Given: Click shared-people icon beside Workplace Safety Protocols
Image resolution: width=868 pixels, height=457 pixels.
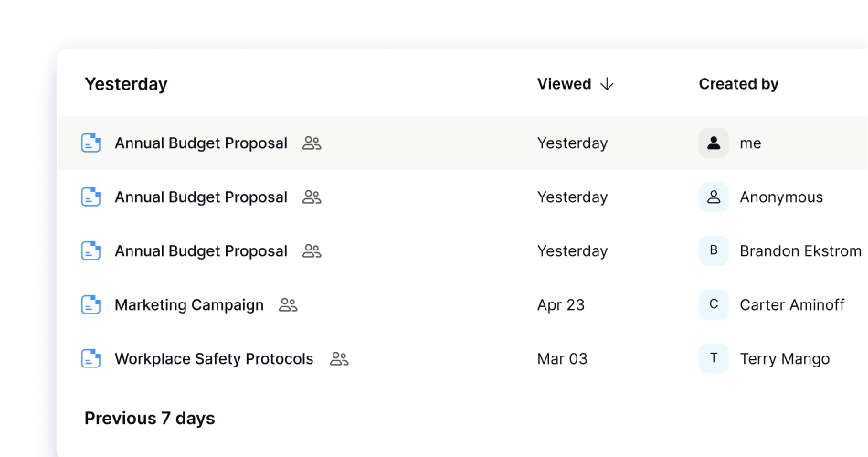Looking at the screenshot, I should click(339, 359).
